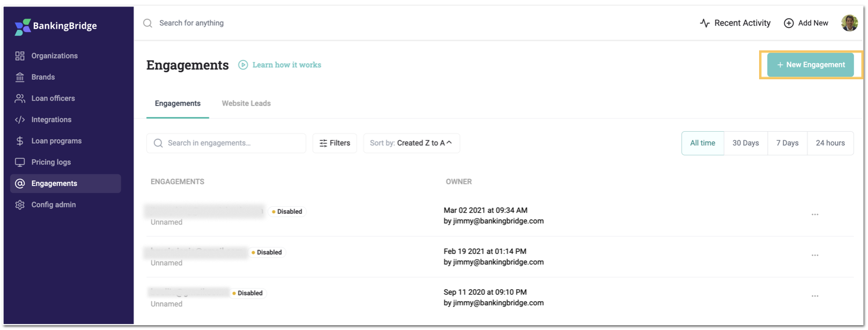Click the Brands bank building icon
The image size is (868, 330).
click(x=20, y=77)
